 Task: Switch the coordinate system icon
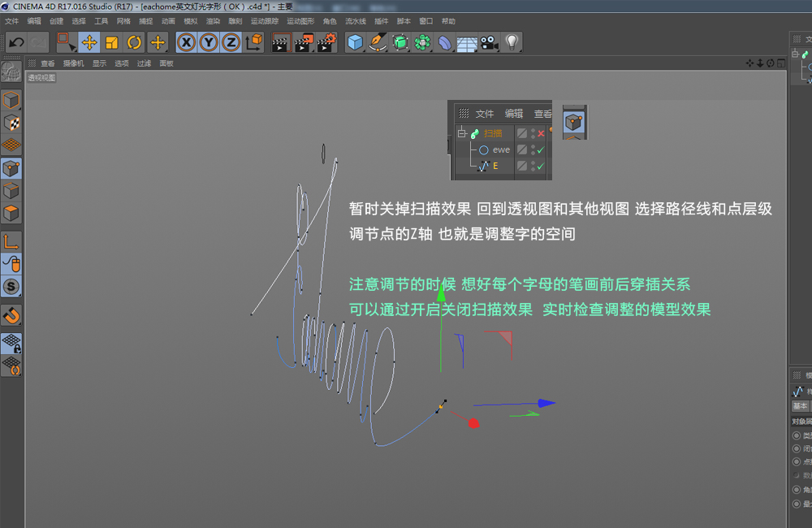pos(253,42)
